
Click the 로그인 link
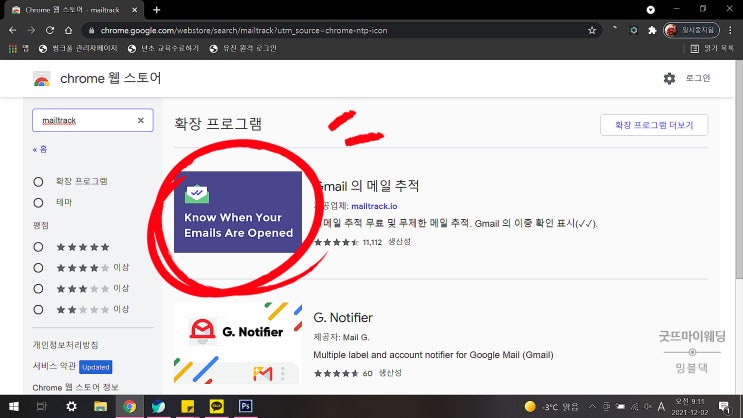(x=698, y=78)
